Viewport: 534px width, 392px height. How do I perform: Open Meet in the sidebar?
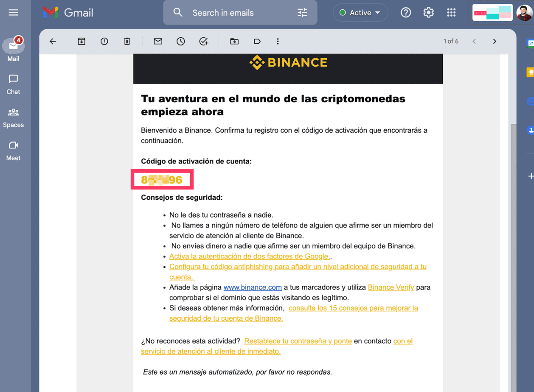click(x=14, y=151)
